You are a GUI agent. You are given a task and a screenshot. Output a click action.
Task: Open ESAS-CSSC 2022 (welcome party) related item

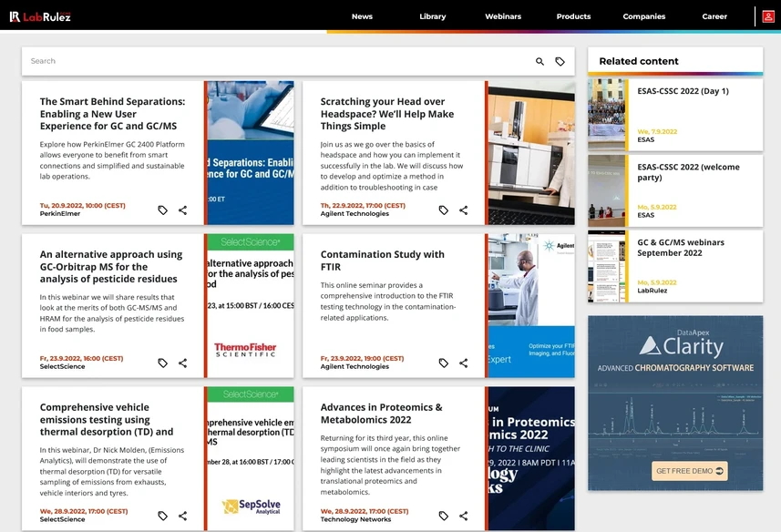(688, 172)
